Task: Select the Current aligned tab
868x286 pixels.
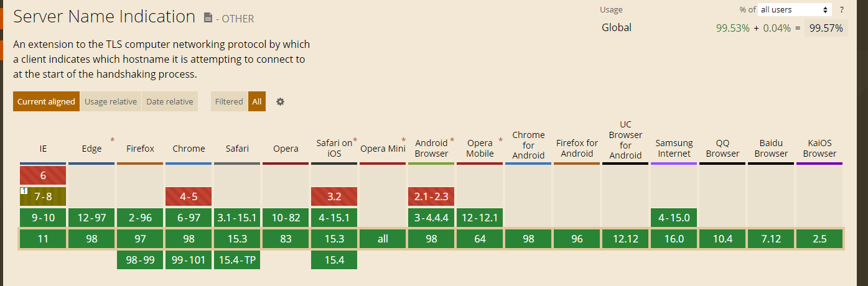Action: (46, 101)
